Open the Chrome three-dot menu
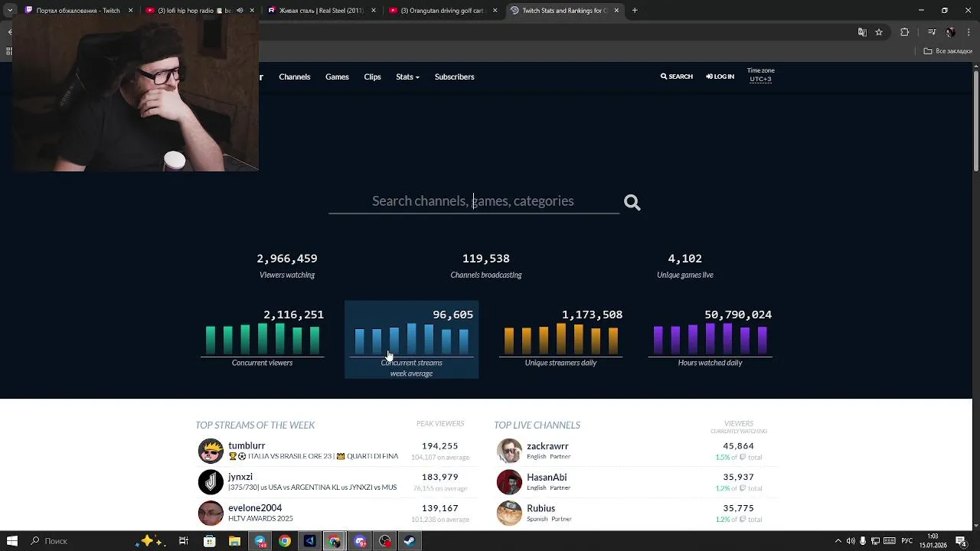 pyautogui.click(x=967, y=32)
